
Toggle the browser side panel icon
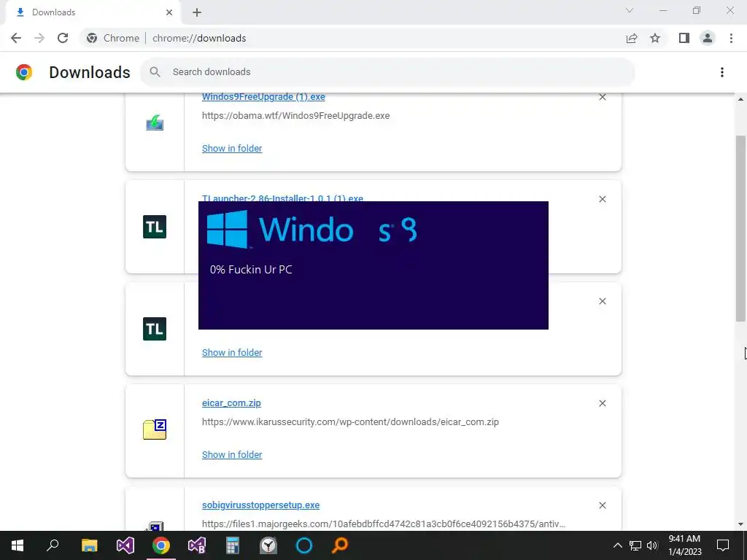[684, 38]
